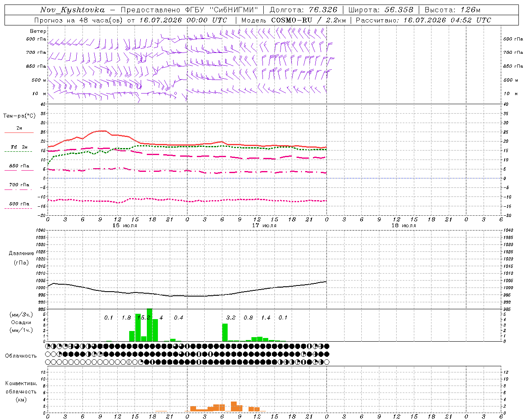The height and width of the screenshot is (420, 525).
Task: Click the first cloud circle in top row
Action: coord(48,346)
